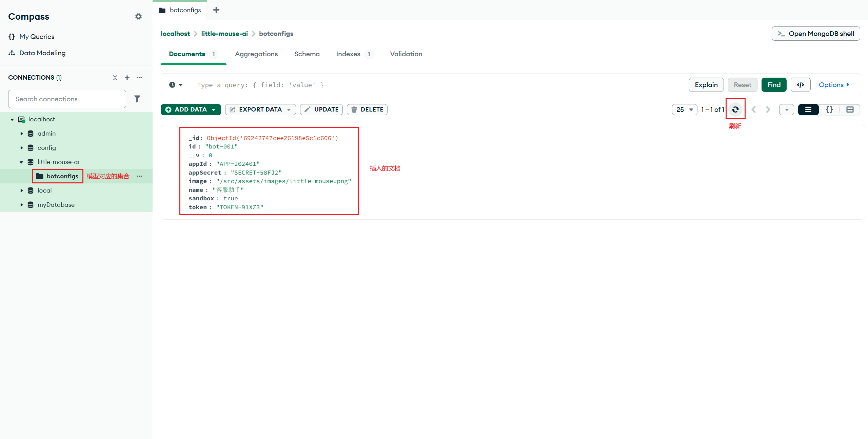Collapse the little-mouse-ai database node
This screenshot has width=868, height=439.
(x=21, y=162)
